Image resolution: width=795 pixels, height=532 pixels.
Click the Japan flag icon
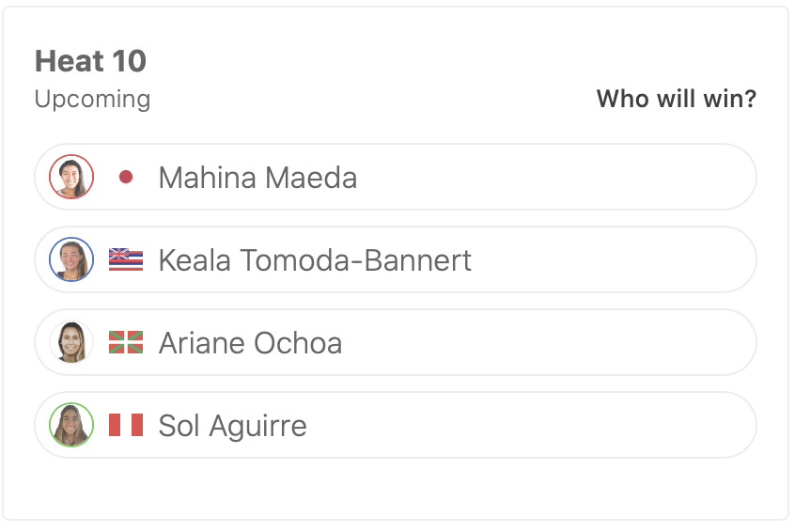pyautogui.click(x=126, y=177)
